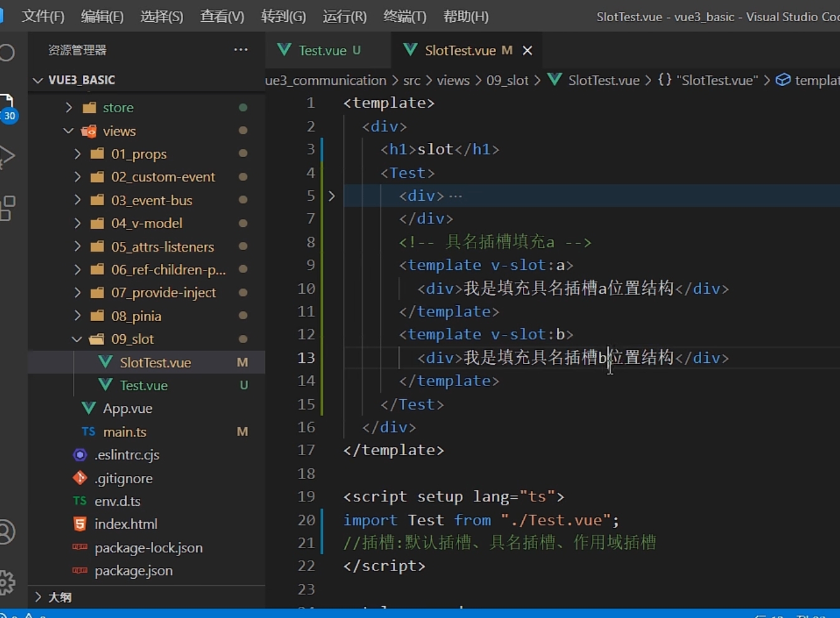840x618 pixels.
Task: Click the slot h1 heading on line 3
Action: tap(440, 149)
